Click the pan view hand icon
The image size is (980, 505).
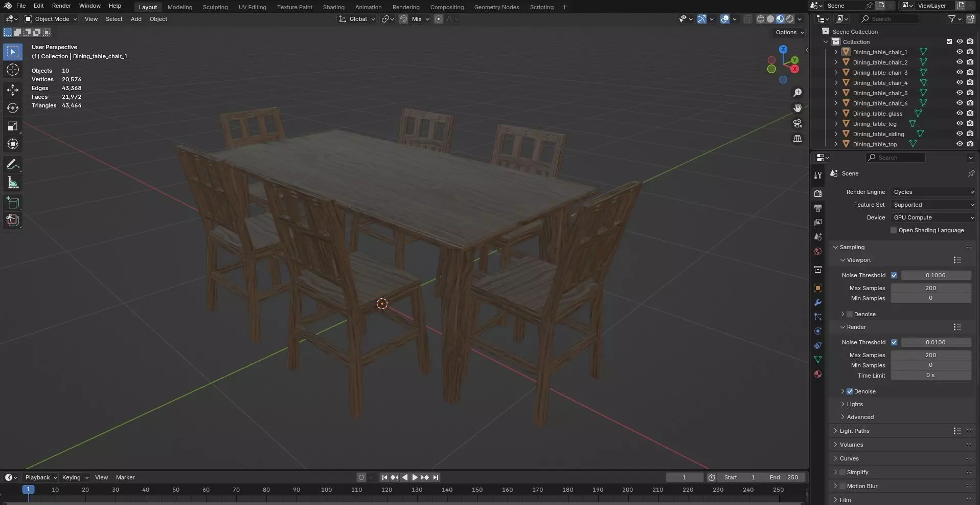point(797,108)
